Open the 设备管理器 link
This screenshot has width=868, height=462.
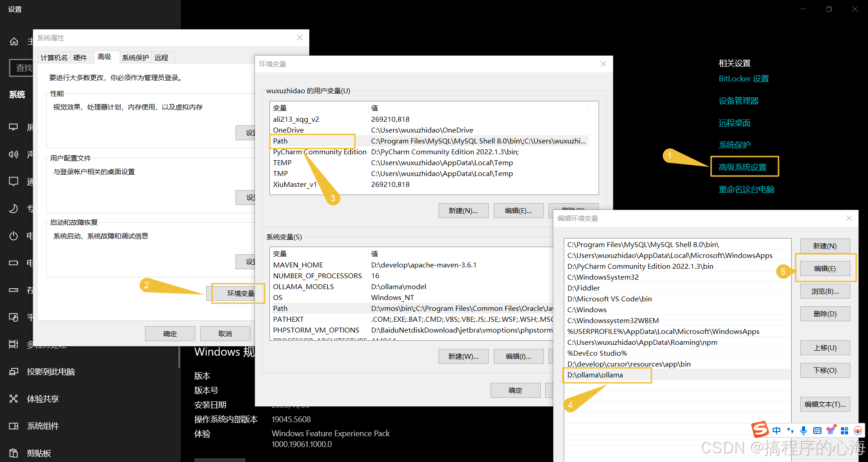click(x=739, y=100)
